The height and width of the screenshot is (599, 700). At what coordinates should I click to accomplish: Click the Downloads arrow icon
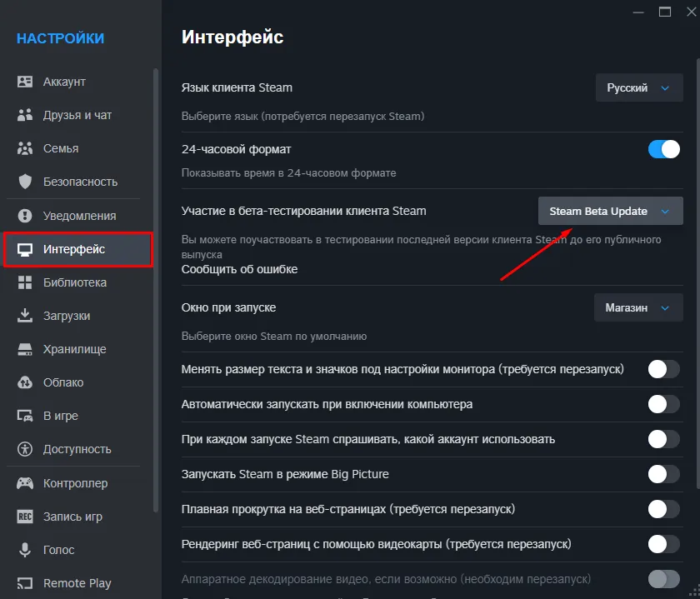pyautogui.click(x=25, y=316)
